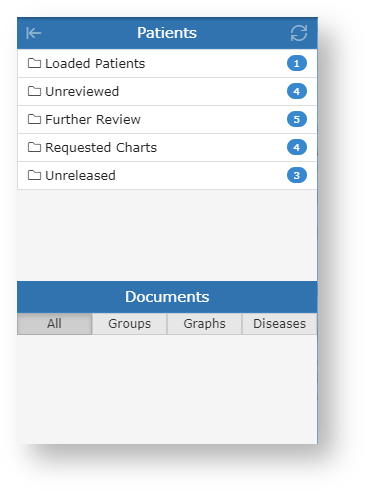Select the Requested Charts entry
Viewport: 366px width, 492px height.
point(167,147)
